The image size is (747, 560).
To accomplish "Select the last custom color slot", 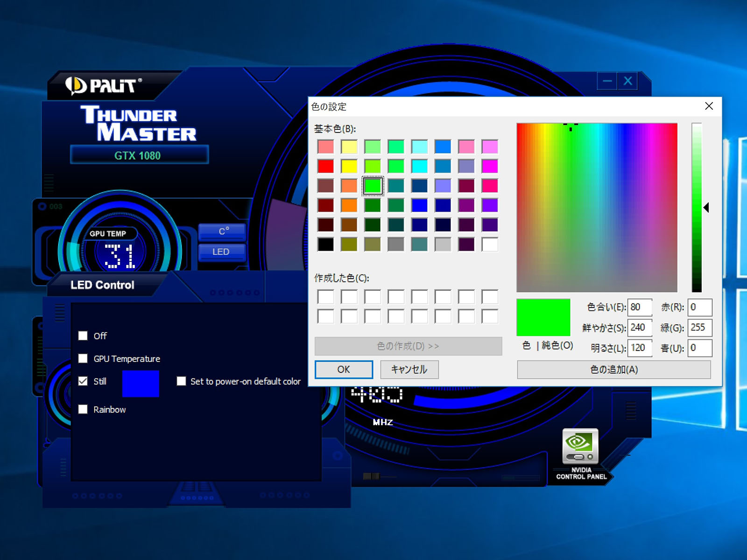I will coord(490,316).
